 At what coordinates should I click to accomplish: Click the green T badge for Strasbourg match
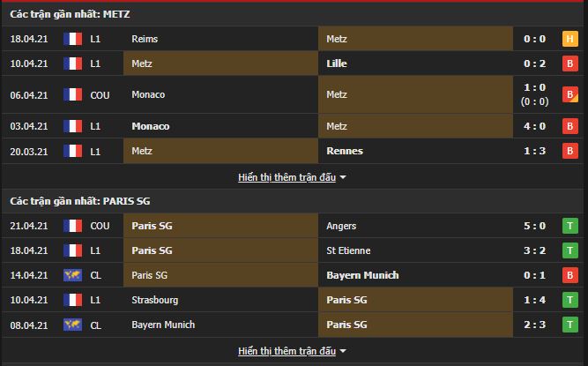569,300
